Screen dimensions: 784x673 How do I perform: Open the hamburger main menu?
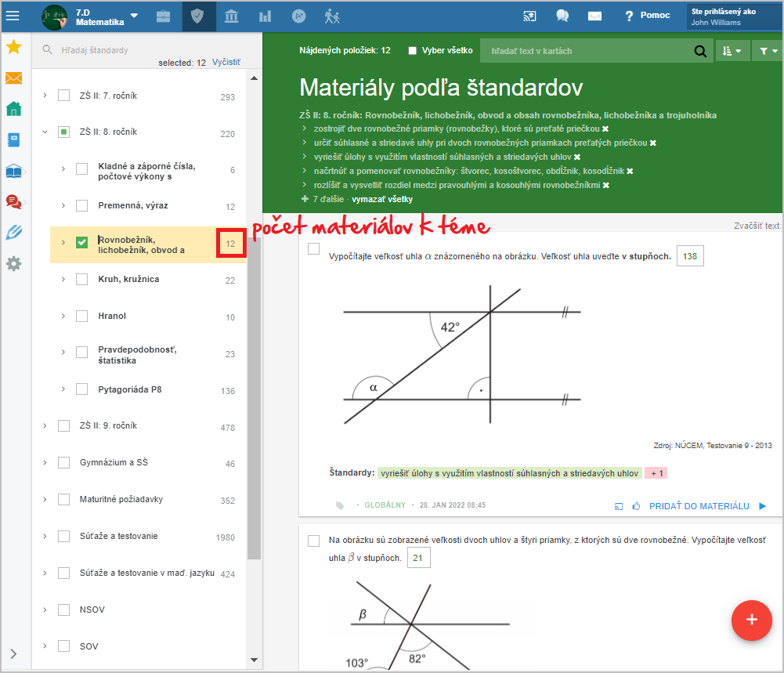click(x=13, y=16)
